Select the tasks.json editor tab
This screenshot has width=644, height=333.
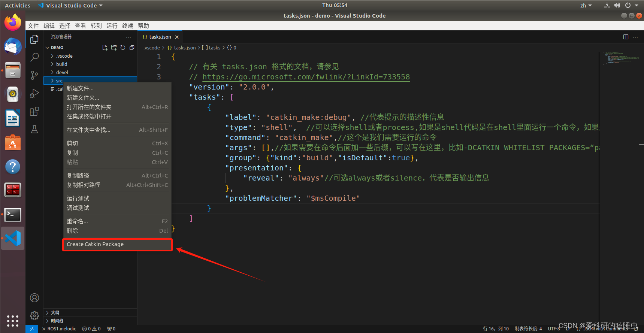click(x=160, y=37)
